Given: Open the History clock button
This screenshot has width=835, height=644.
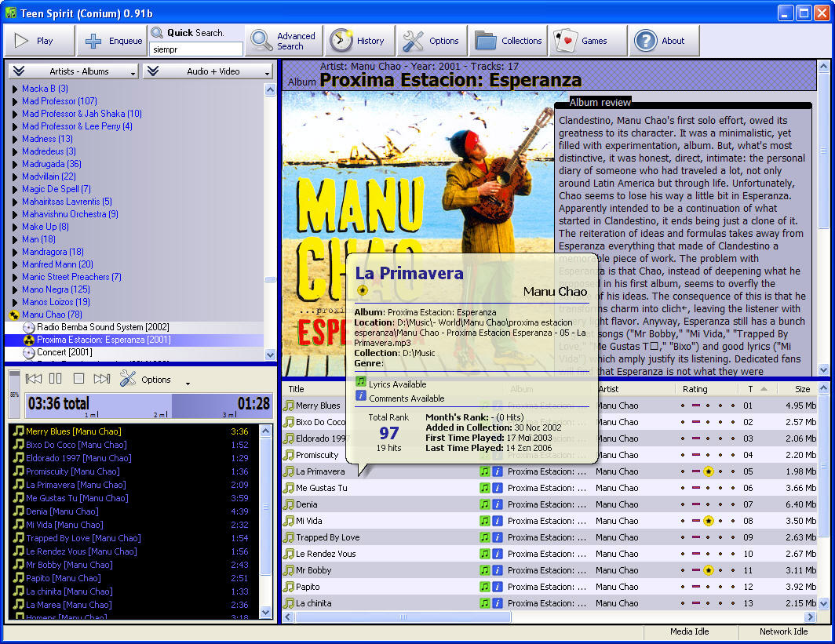Looking at the screenshot, I should tap(360, 41).
